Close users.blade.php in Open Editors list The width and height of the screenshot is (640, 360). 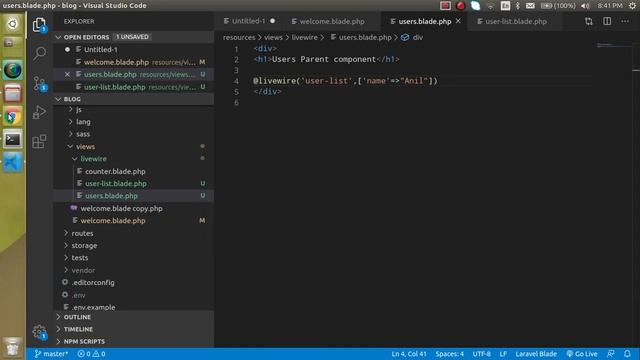(67, 74)
